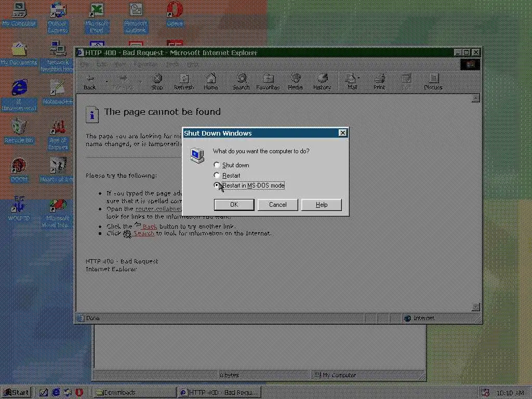Click My Documents desktop folder icon
This screenshot has width=532, height=399.
click(19, 54)
